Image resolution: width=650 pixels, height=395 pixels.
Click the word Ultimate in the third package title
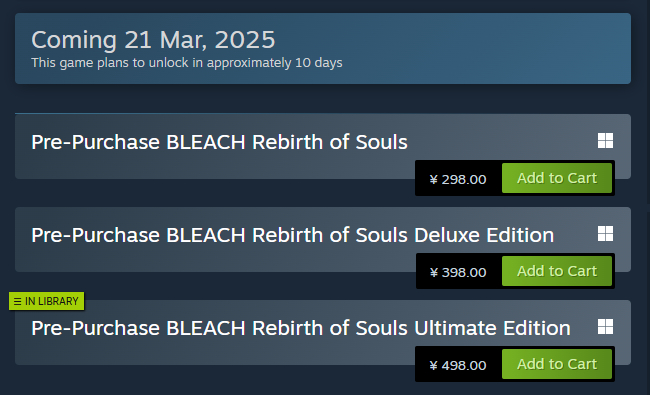point(455,328)
